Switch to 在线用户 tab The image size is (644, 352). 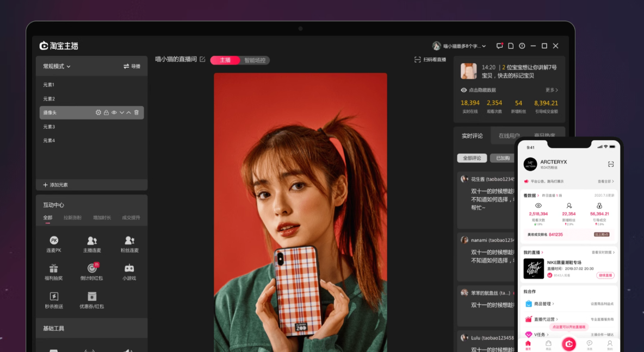509,136
